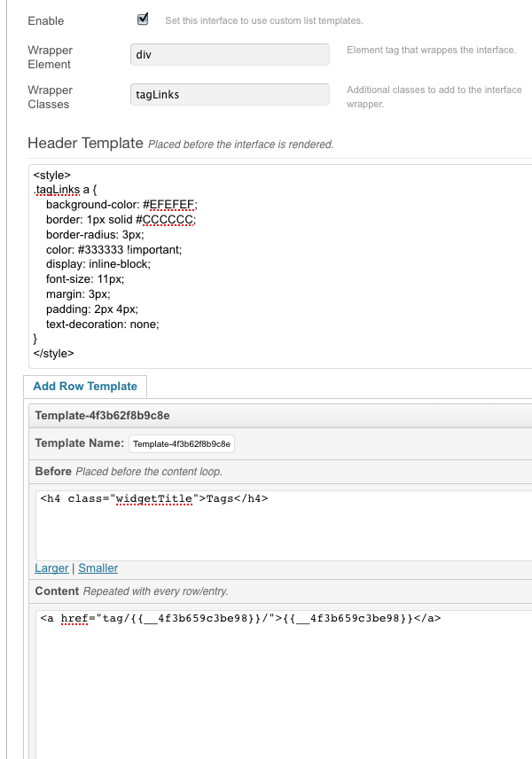Image resolution: width=532 pixels, height=759 pixels.
Task: Click the Wrapper Element input containing div
Action: tap(230, 54)
